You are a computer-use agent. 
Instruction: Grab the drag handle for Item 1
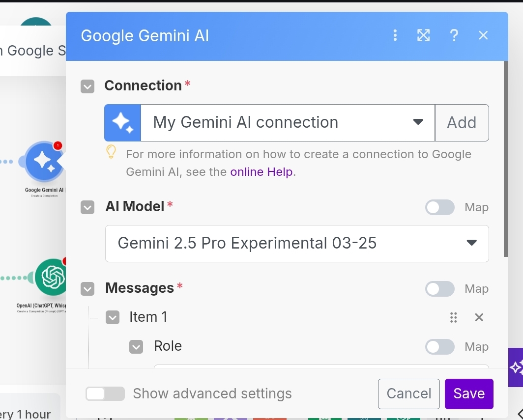[453, 317]
